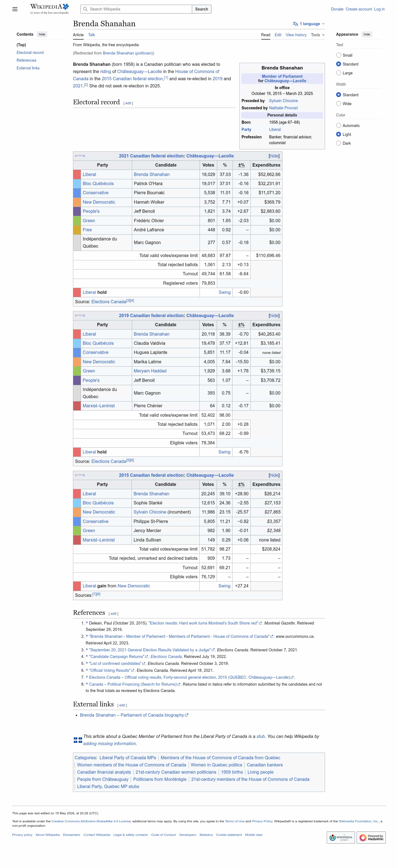
Task: Open Mobile view footer link
Action: 253,835
